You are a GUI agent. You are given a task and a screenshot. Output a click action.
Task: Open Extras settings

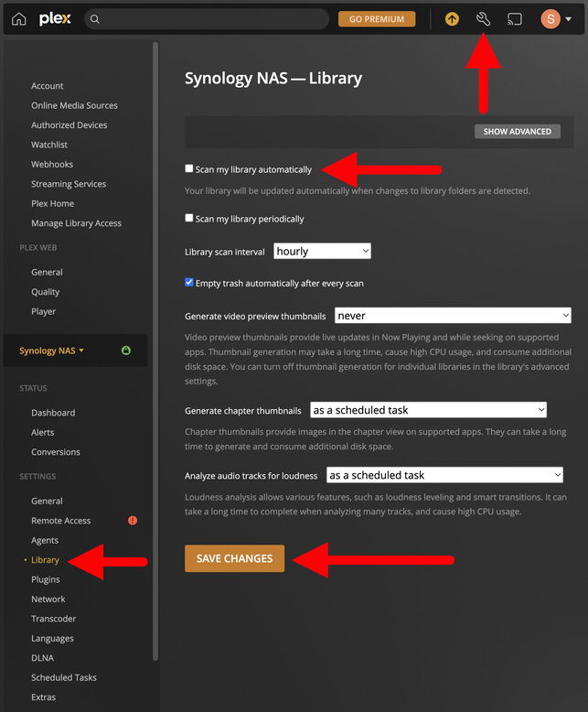44,697
